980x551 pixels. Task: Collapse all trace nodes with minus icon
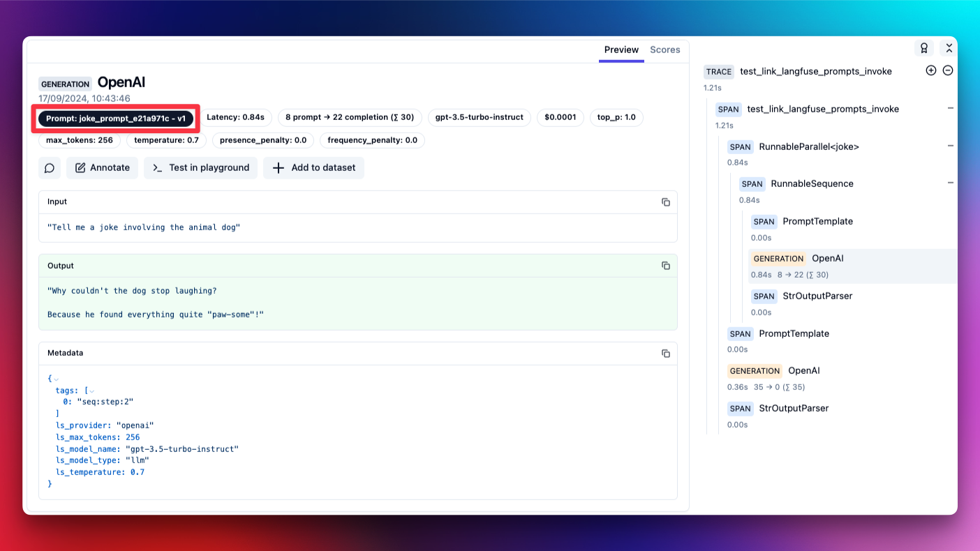948,70
